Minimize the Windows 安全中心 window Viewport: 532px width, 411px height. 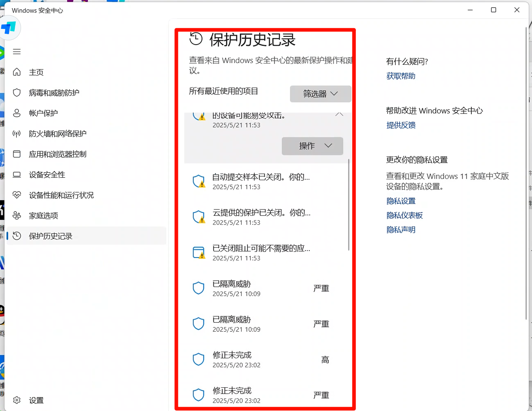coord(470,10)
